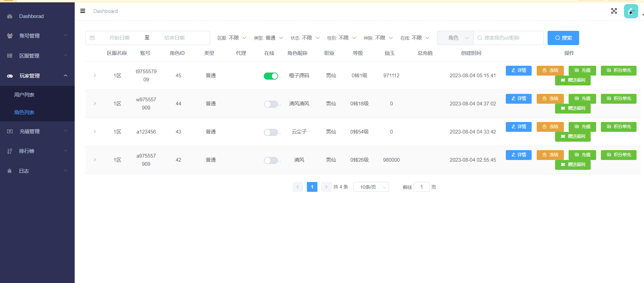Click the Dashborad gauge icon in sidebar
Screen dimensions: 644x283
pos(10,16)
